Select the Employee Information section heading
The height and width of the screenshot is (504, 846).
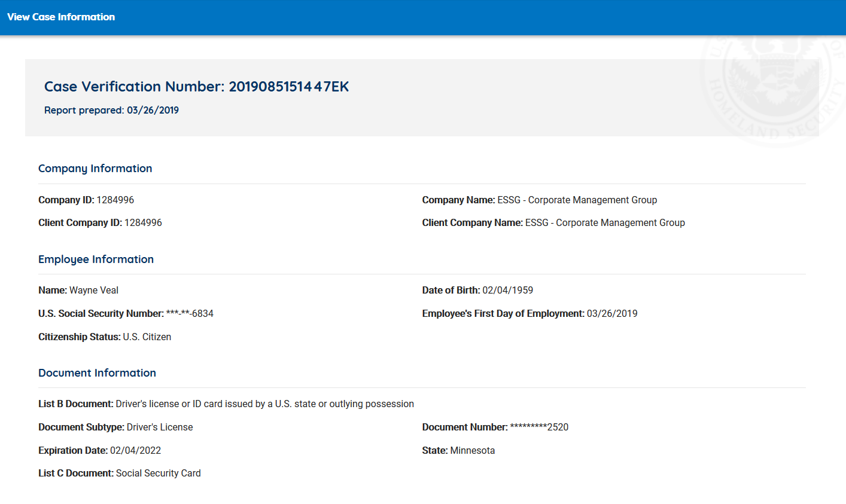click(x=96, y=259)
